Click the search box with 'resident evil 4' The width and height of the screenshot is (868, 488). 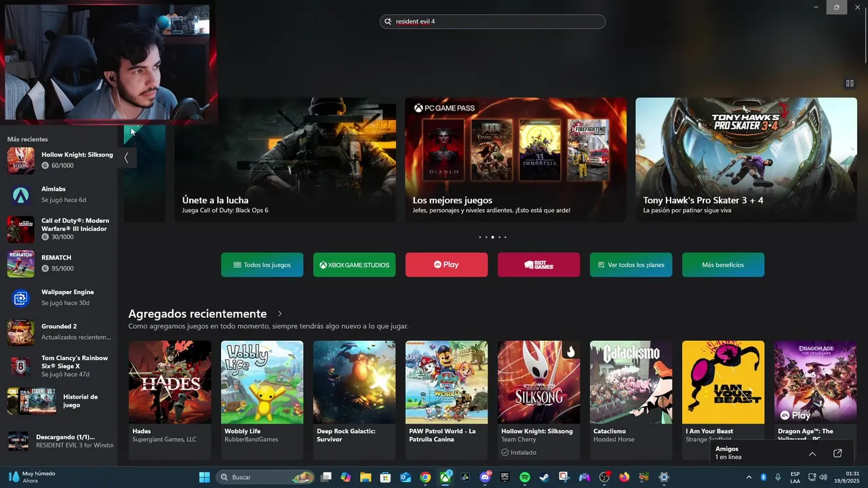pyautogui.click(x=492, y=22)
